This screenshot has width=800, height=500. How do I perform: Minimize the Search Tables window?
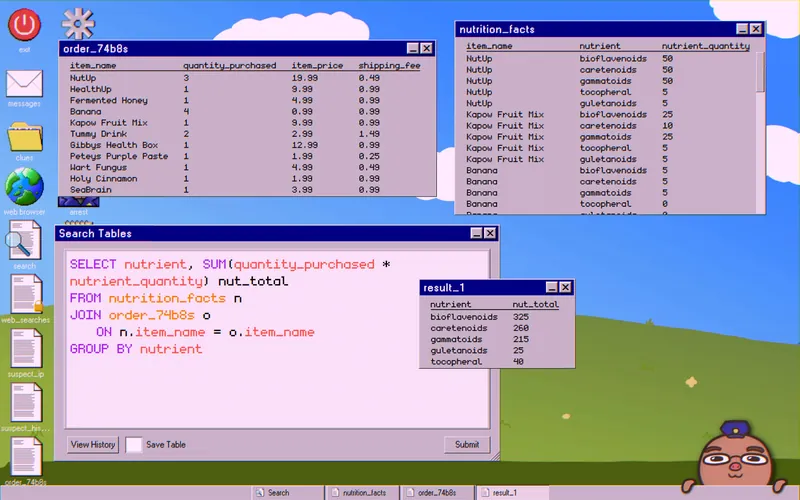[x=477, y=233]
